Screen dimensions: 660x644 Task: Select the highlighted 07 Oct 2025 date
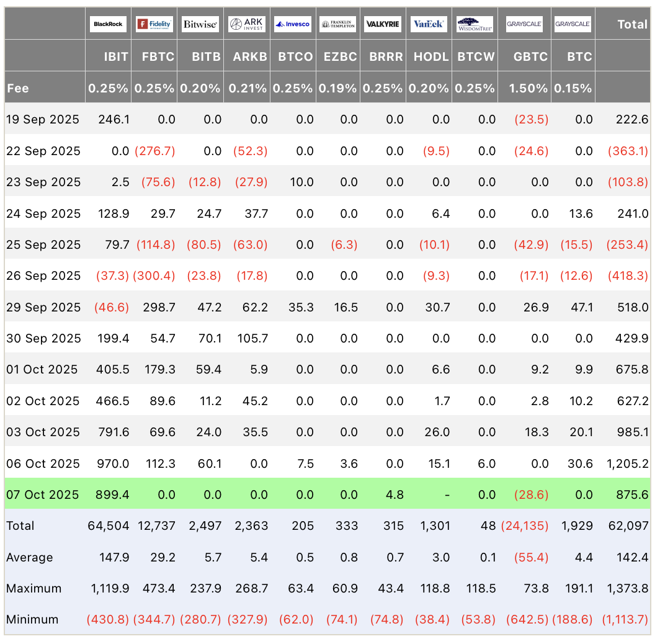[43, 494]
